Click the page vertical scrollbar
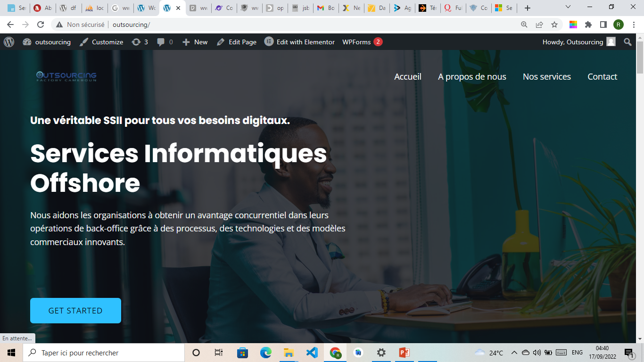The image size is (644, 362). [640, 189]
